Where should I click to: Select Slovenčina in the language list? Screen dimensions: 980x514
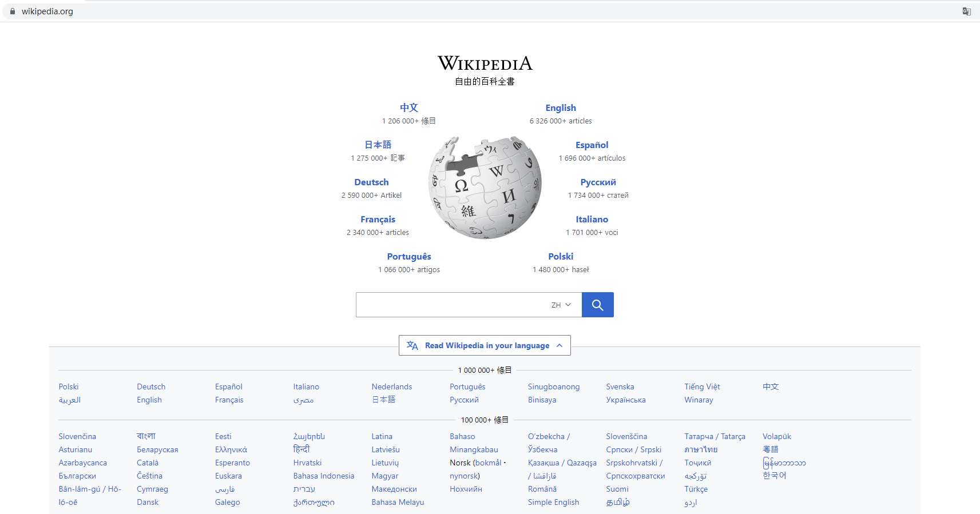(x=77, y=437)
